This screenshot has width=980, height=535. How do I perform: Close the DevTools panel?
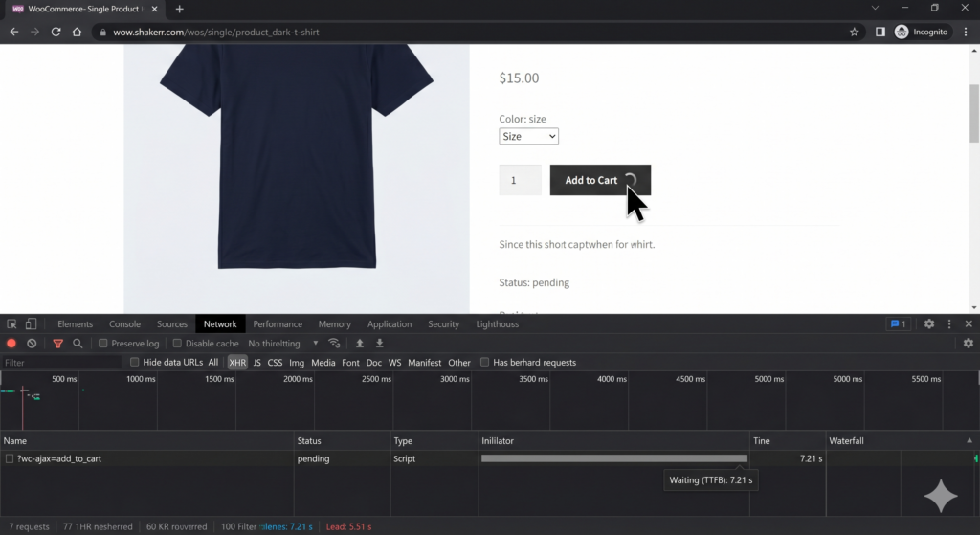click(x=969, y=323)
